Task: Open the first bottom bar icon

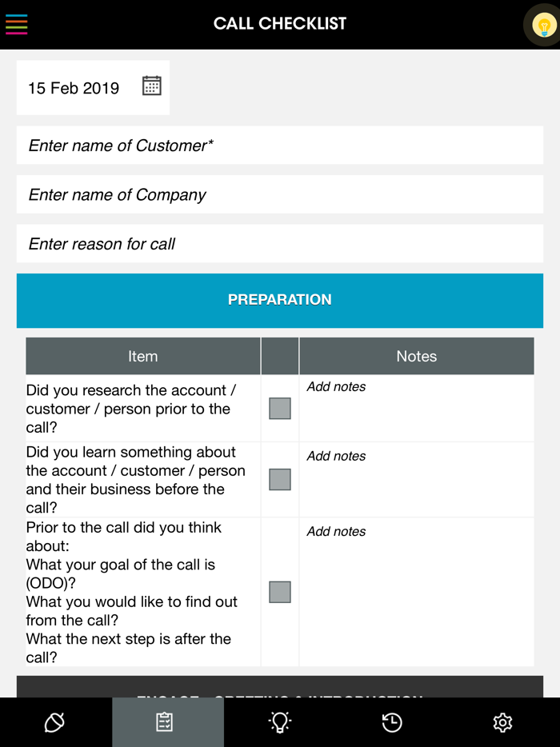Action: point(54,723)
